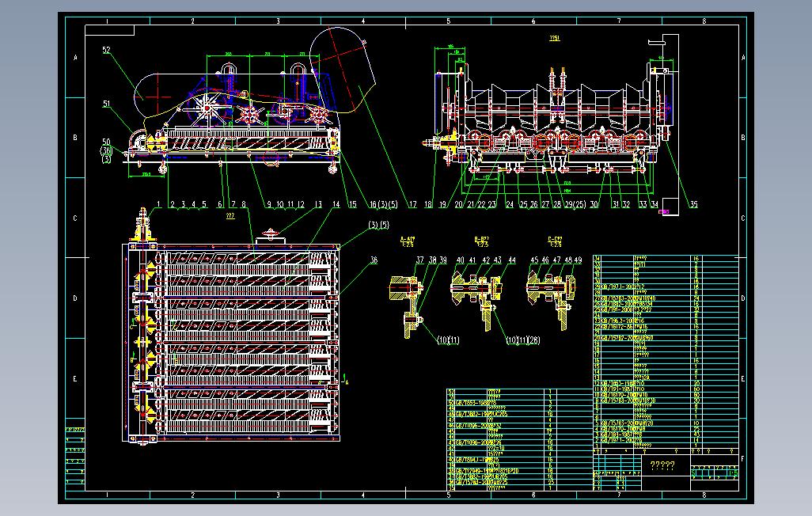Click the (10)(11) callout under section A-A
The width and height of the screenshot is (812, 516).
click(x=448, y=340)
